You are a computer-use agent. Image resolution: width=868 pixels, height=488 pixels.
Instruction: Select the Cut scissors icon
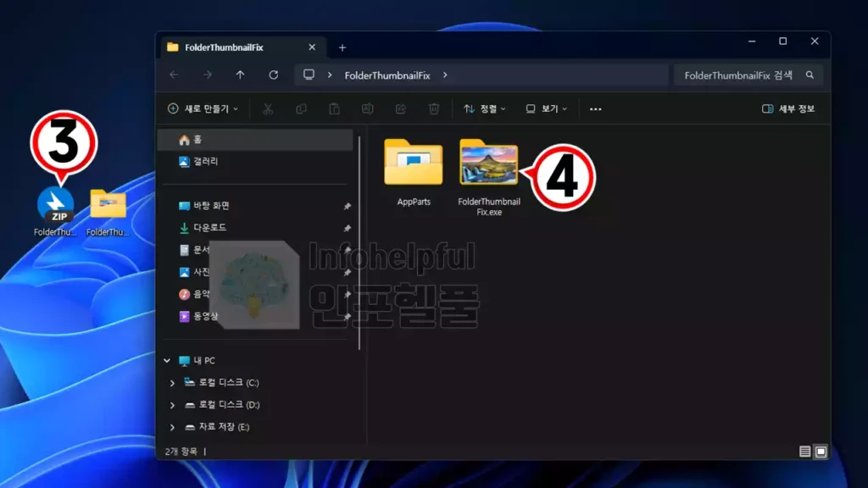coord(268,109)
